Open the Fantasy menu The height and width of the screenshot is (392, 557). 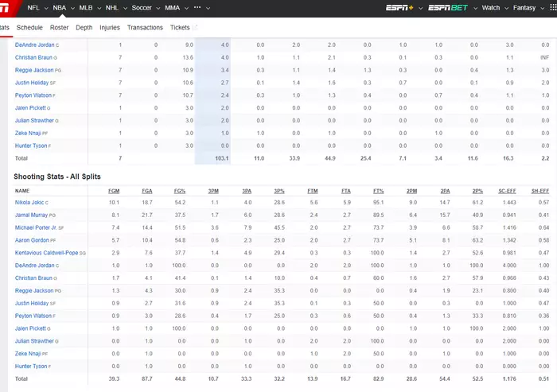[x=524, y=8]
